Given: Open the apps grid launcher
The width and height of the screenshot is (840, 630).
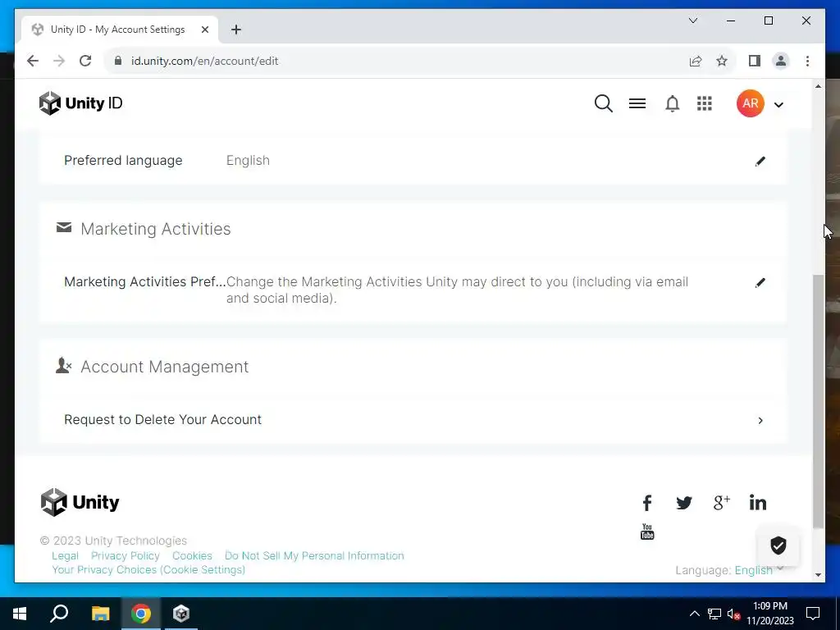Looking at the screenshot, I should [x=705, y=103].
